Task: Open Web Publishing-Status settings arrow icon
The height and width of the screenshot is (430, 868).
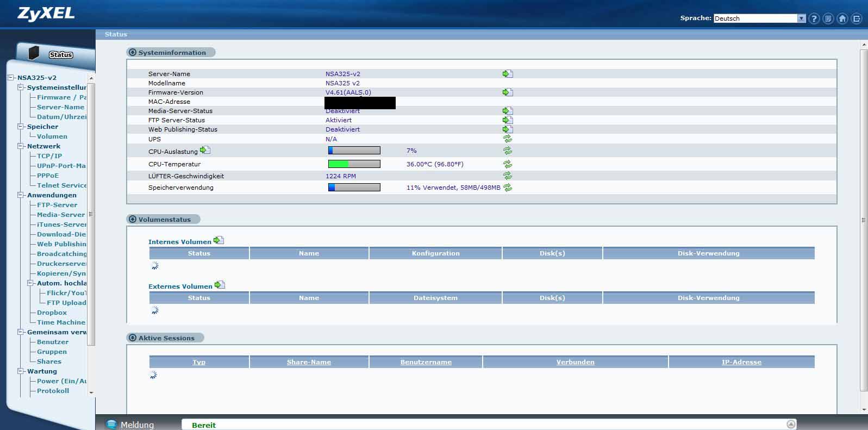Action: tap(508, 129)
